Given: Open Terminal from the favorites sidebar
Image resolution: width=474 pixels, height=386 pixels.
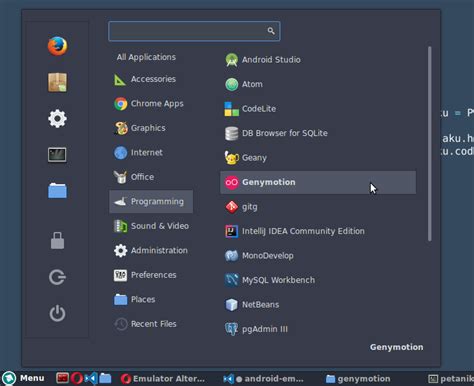Looking at the screenshot, I should [57, 155].
